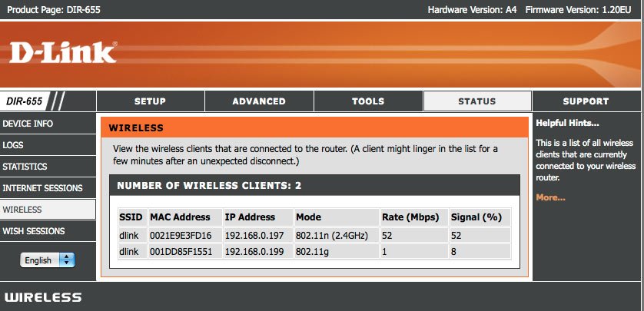This screenshot has height=311, width=644.
Task: Select the STATUS tab
Action: click(477, 101)
